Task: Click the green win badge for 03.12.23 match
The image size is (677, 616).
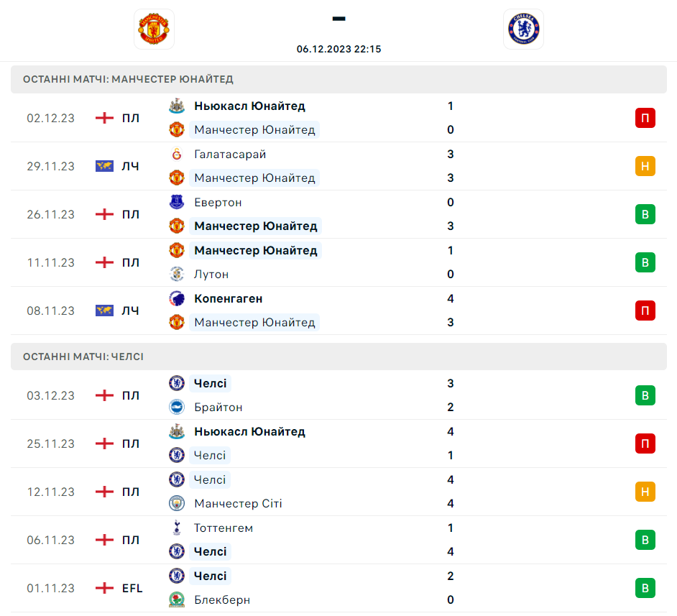Action: [645, 395]
